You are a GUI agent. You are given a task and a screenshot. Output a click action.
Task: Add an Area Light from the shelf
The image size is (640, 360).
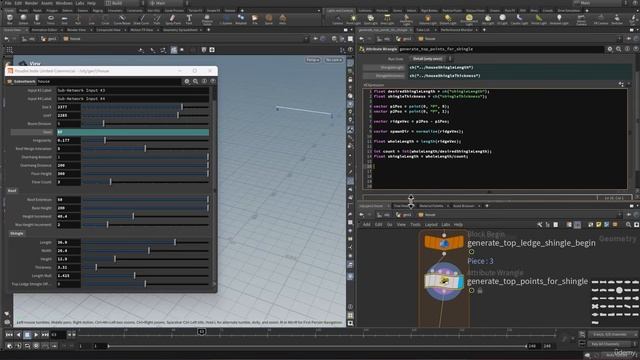tap(387, 19)
